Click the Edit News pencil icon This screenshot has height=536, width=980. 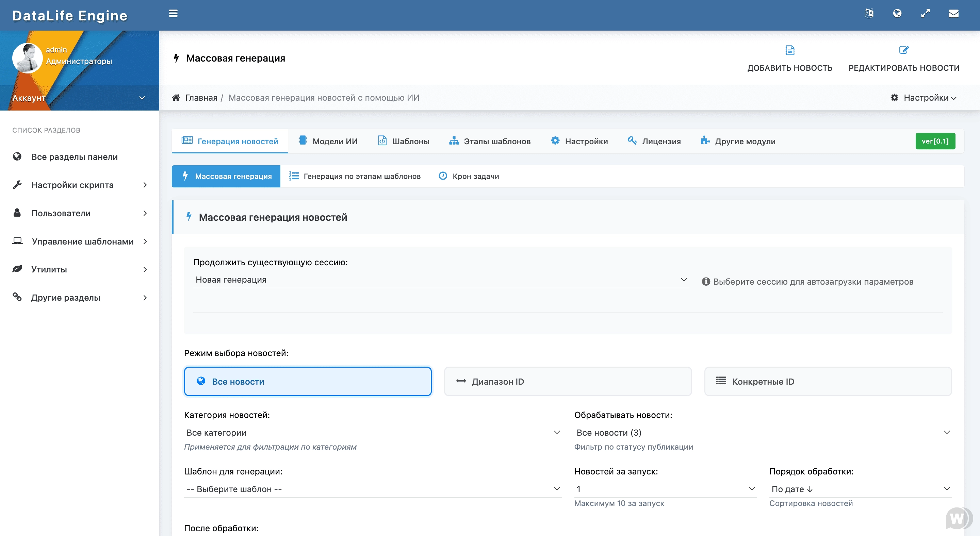(x=904, y=50)
